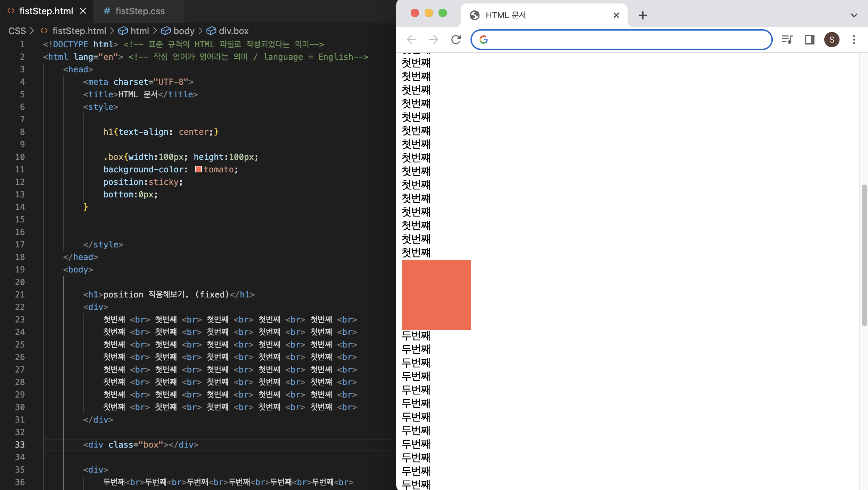
Task: Open the Chrome profile avatar S
Action: (x=832, y=40)
